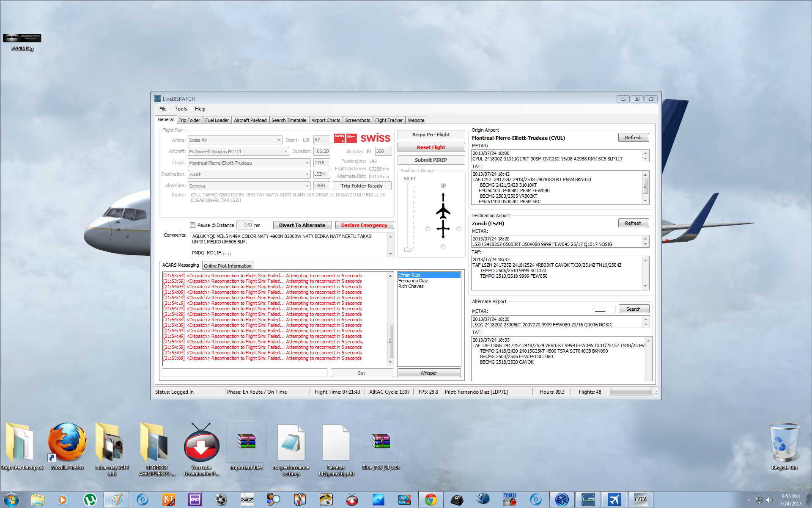Open uTorrent from the taskbar
Screen dimensions: 812x508
[90, 500]
